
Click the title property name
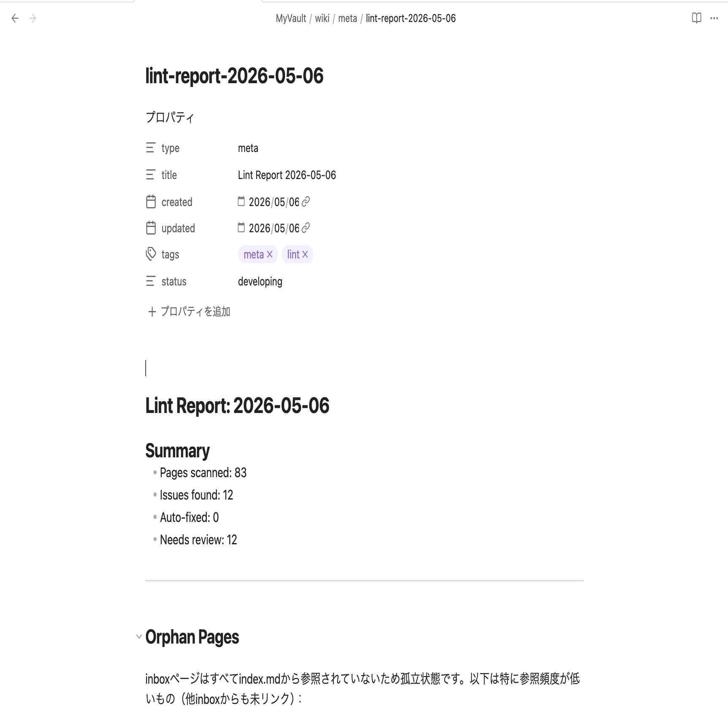tap(169, 175)
